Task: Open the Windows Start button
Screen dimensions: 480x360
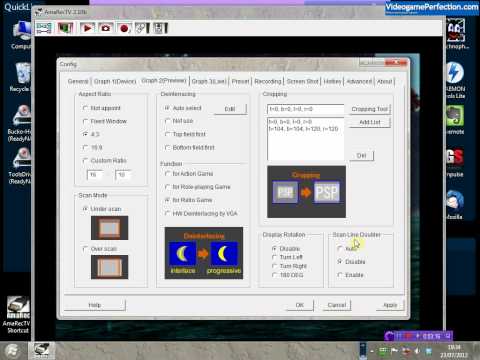Action: (12, 351)
